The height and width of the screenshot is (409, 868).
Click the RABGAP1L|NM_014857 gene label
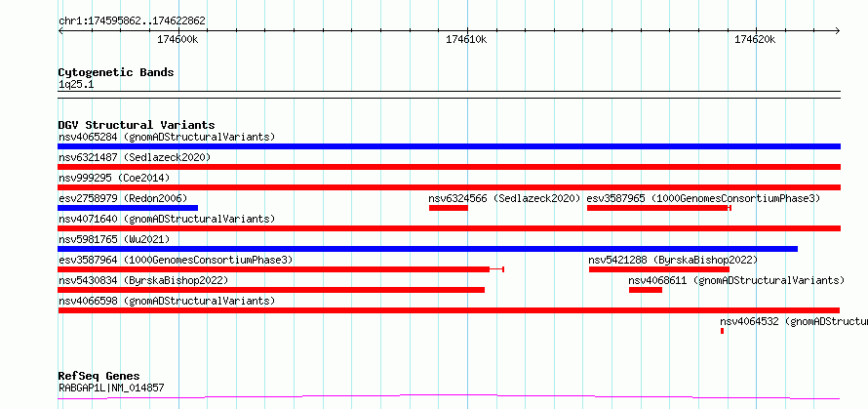[111, 388]
